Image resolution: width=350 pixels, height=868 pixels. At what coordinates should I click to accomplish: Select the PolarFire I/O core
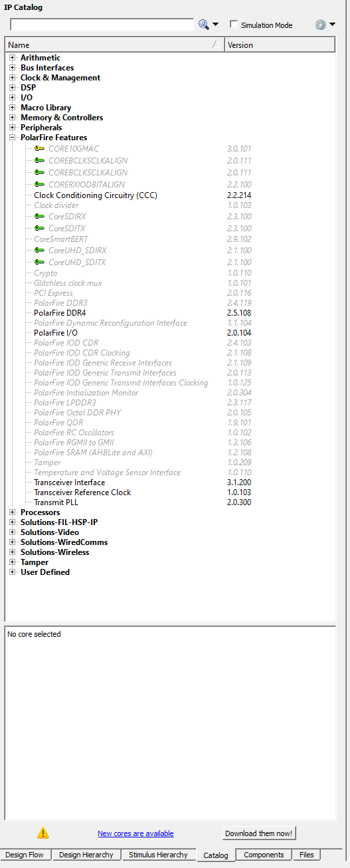click(56, 332)
